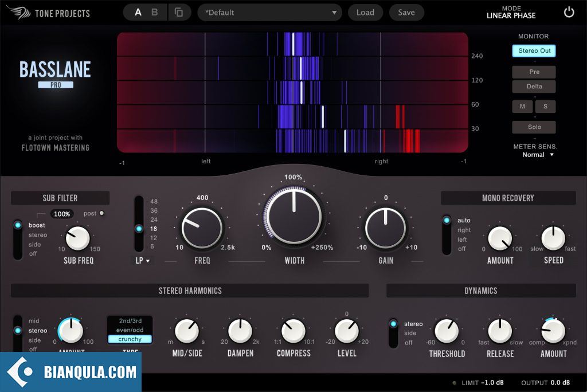Click the stereo harmonics Amount knob
Viewport: 587px width, 392px height.
(71, 331)
